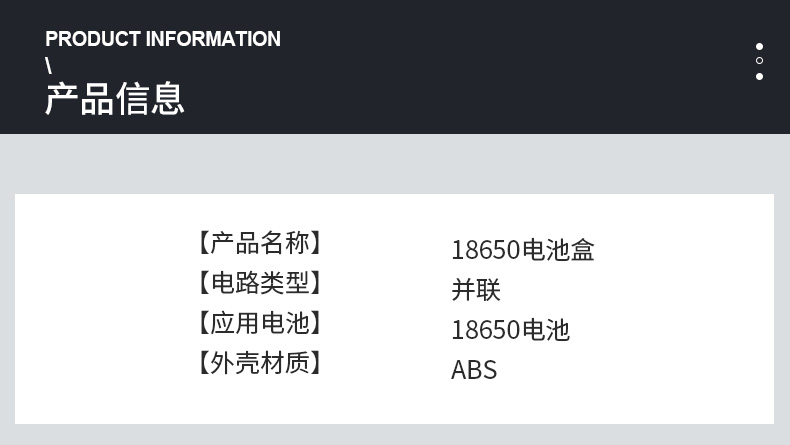The width and height of the screenshot is (790, 445).
Task: Select the hollow middle dot indicator
Action: click(759, 61)
